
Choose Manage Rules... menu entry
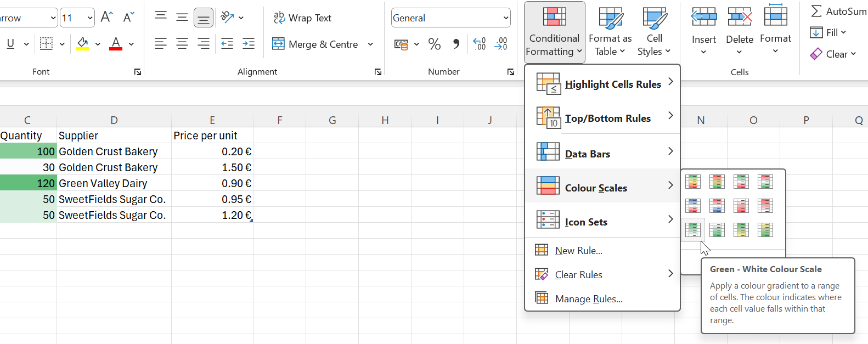(x=602, y=298)
